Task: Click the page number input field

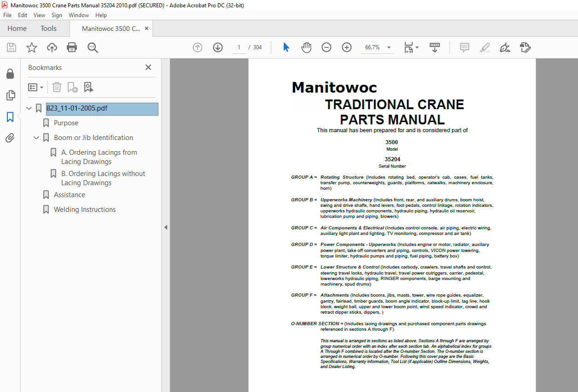Action: 239,47
